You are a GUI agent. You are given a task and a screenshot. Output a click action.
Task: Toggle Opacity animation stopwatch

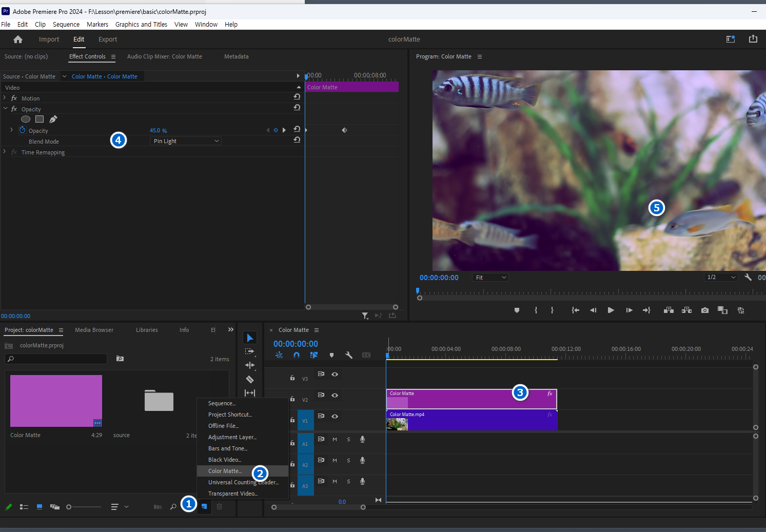[23, 130]
